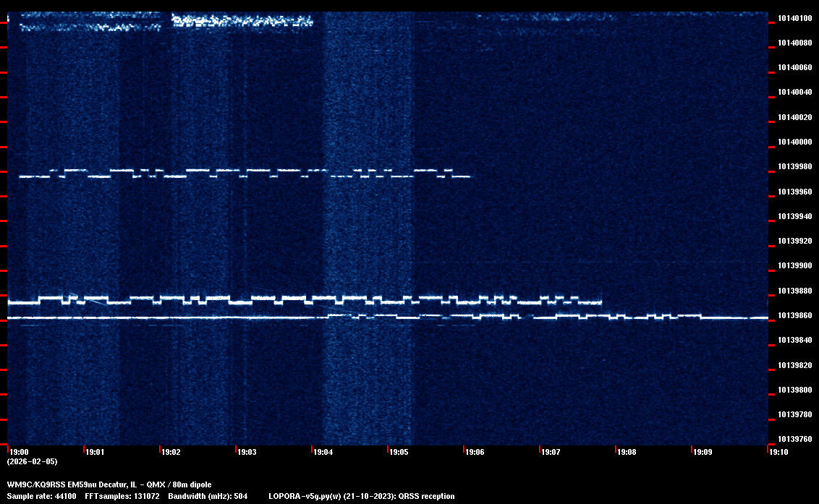This screenshot has height=504, width=819.
Task: Select the 10139900 frequency label
Action: 795,265
